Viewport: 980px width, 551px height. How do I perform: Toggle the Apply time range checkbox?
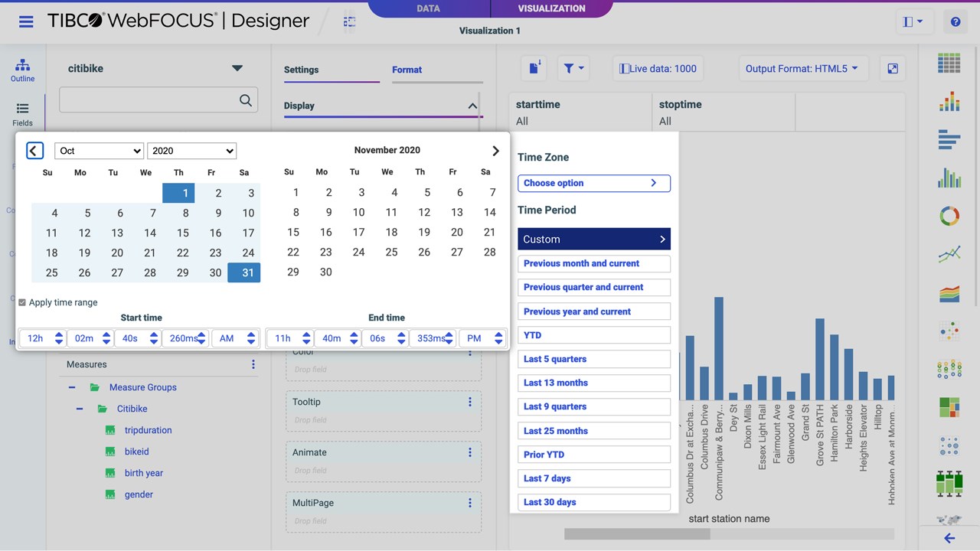pos(22,302)
